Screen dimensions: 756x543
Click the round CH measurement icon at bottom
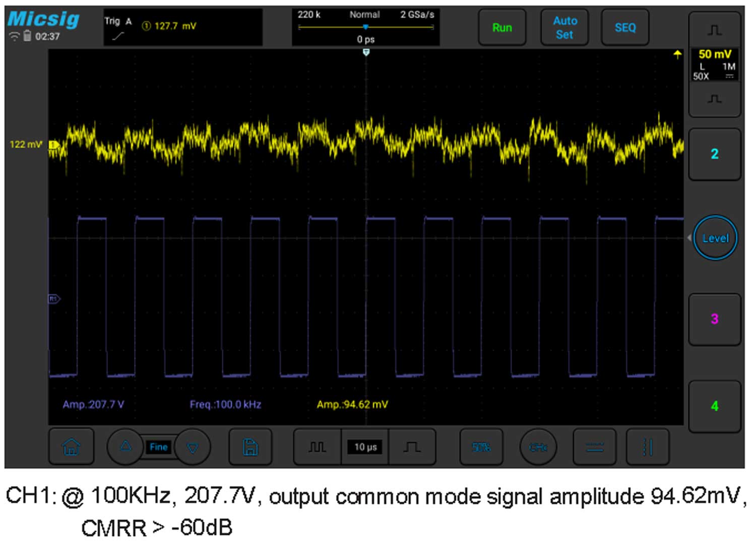pyautogui.click(x=538, y=447)
